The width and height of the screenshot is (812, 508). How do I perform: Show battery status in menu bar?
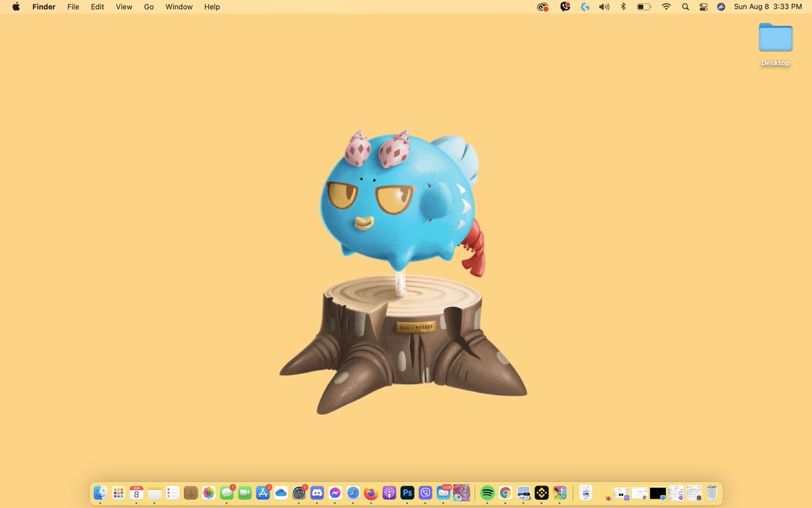644,7
